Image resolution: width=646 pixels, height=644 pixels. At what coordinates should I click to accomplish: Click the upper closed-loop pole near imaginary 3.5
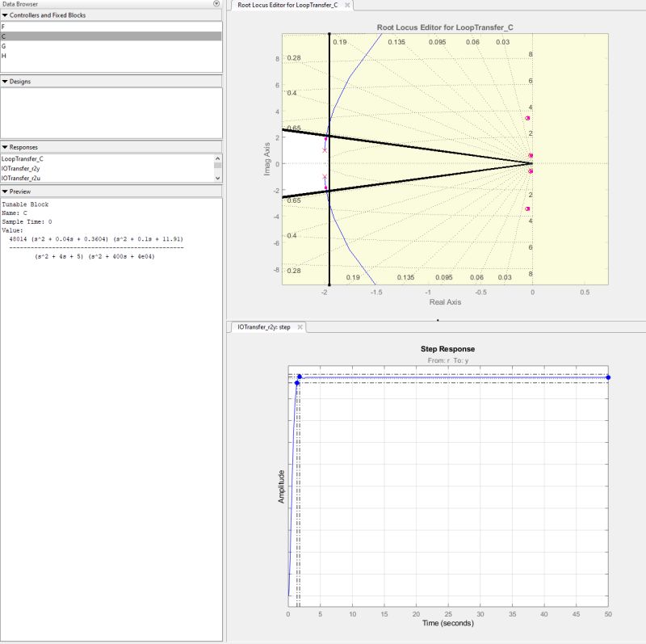527,118
